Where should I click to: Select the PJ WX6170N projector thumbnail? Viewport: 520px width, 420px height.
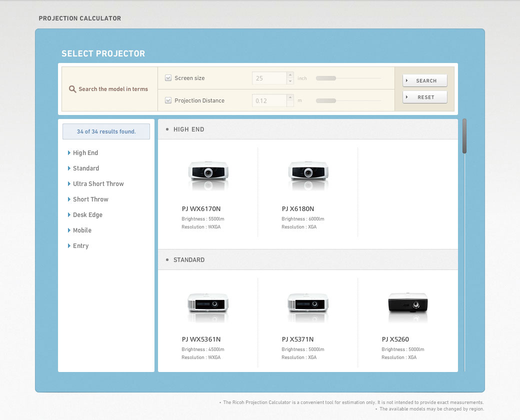208,174
